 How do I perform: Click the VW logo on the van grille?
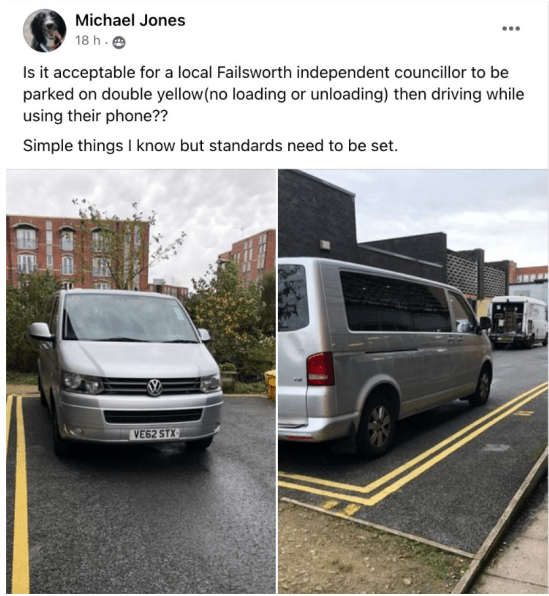coord(154,387)
